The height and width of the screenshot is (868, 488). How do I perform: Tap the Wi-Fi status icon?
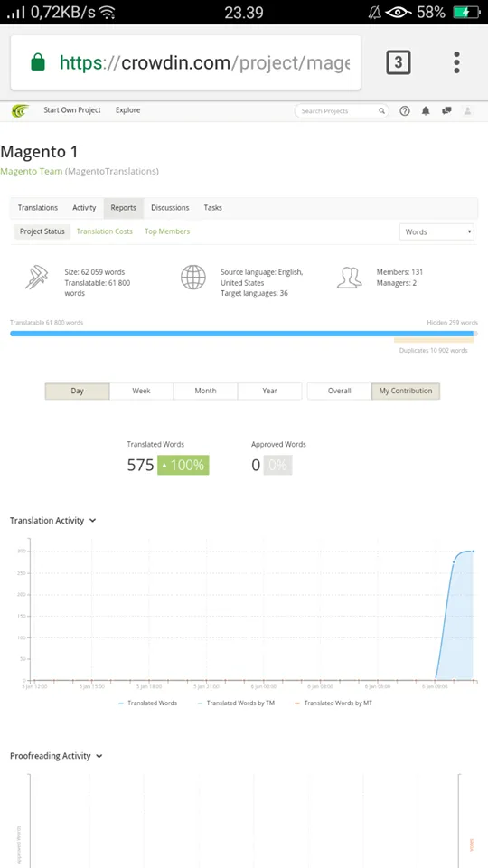point(107,12)
